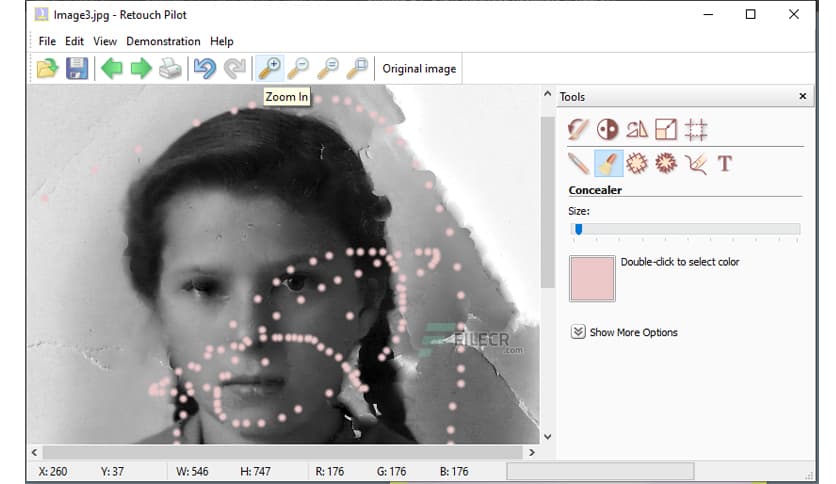The image size is (836, 484).
Task: Click the 'Tools' panel title
Action: pos(572,97)
